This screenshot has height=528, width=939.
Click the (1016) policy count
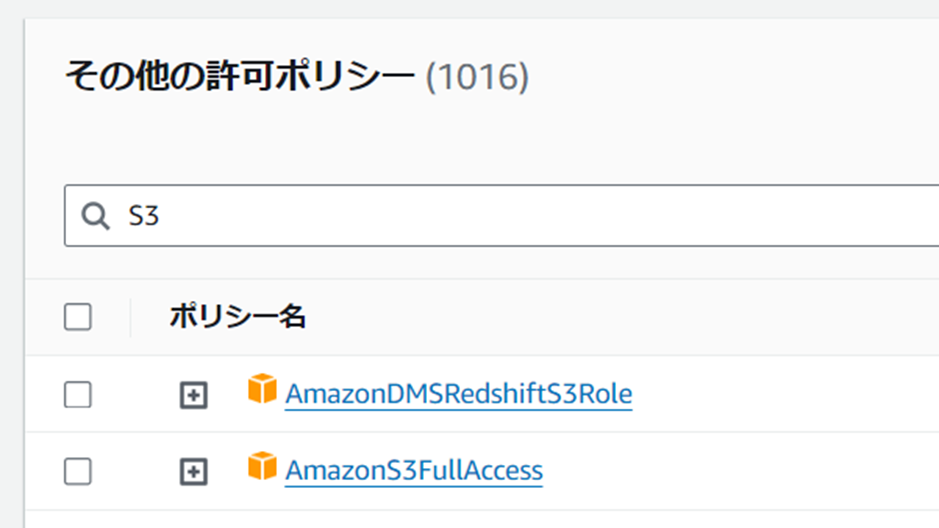click(477, 76)
